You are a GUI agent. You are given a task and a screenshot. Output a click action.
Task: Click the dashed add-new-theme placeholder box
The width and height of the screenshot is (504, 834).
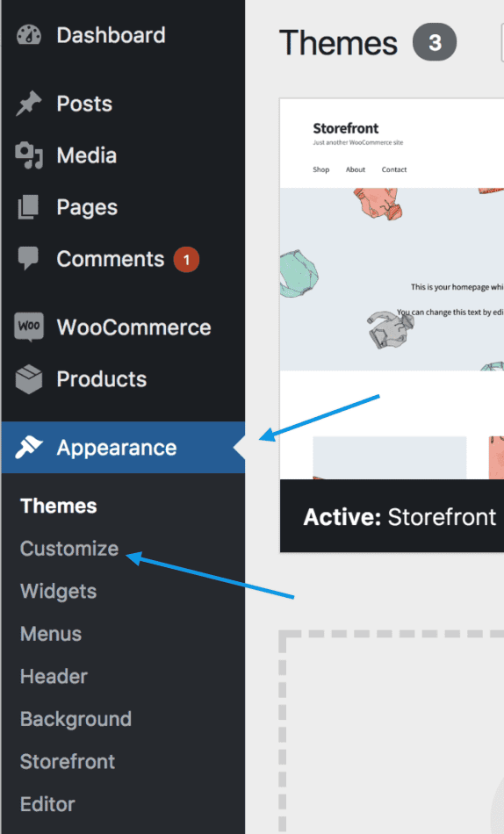[392, 732]
